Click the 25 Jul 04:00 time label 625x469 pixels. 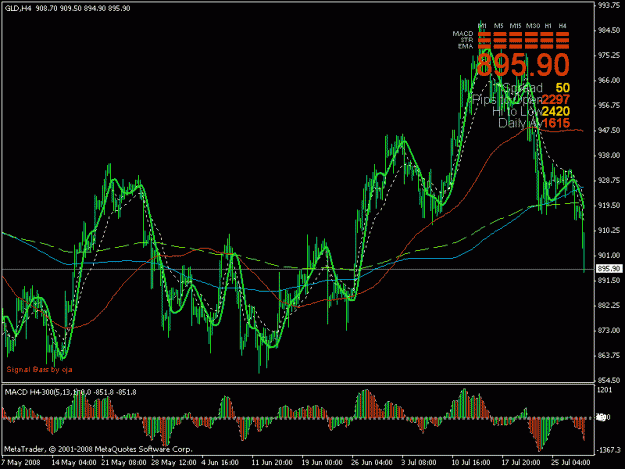(x=571, y=462)
